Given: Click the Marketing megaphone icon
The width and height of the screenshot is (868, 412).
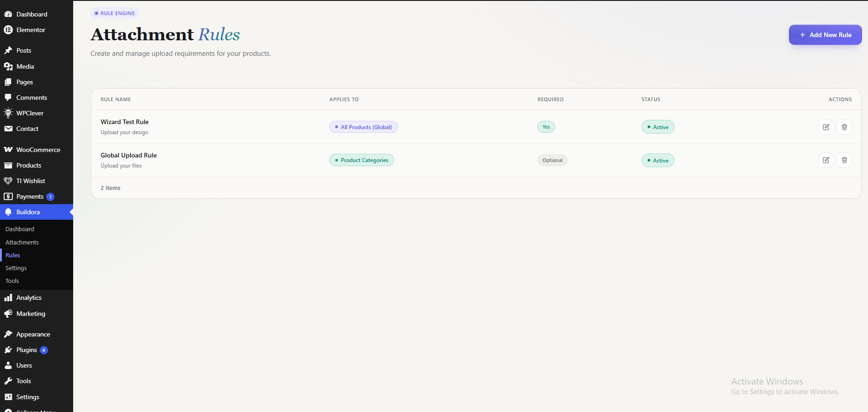Looking at the screenshot, I should 8,314.
